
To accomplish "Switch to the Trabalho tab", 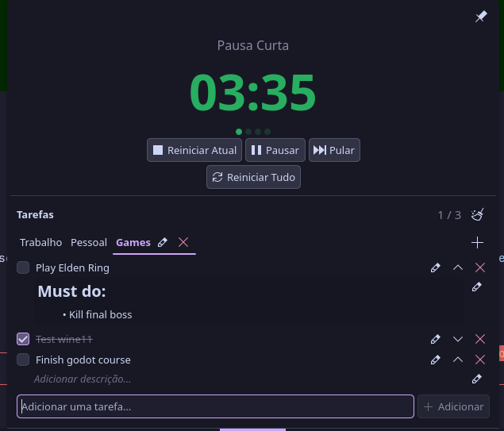I will pos(41,242).
